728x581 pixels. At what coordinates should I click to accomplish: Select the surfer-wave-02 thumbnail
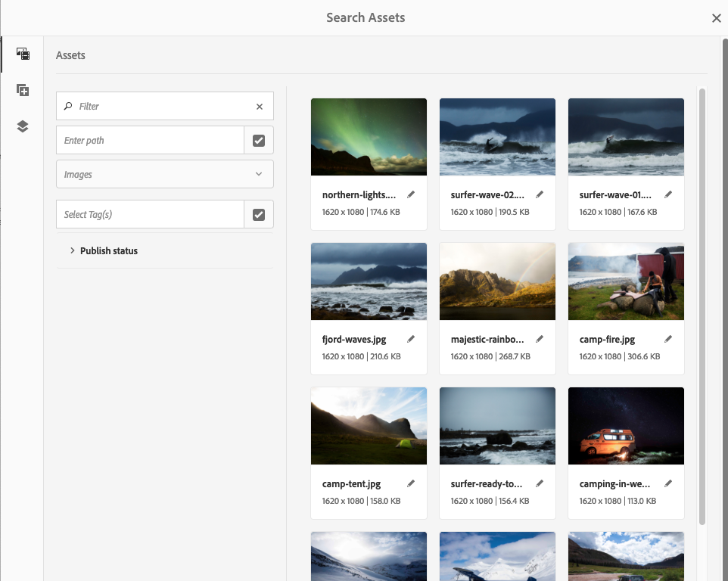[497, 137]
